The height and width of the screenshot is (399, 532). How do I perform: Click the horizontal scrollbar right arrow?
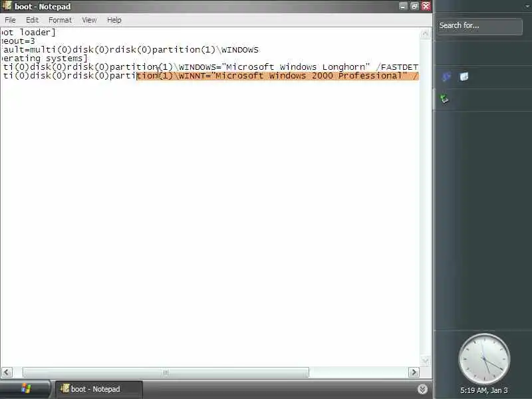tap(414, 372)
